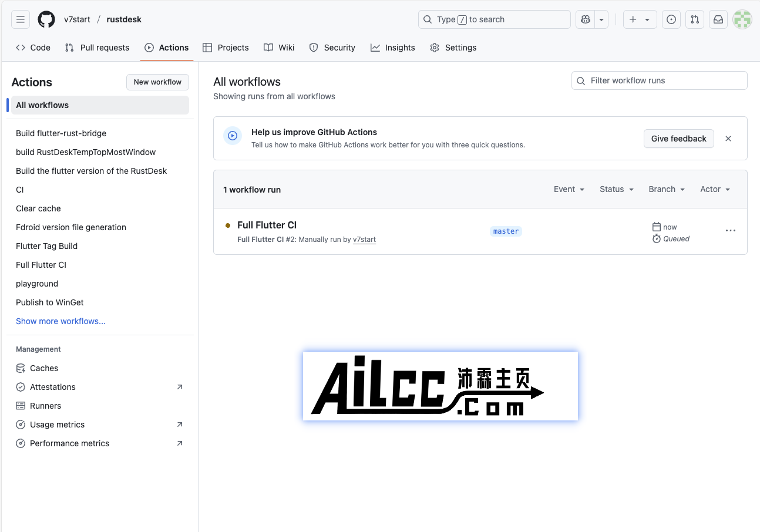Open the Status filter dropdown
Image resolution: width=760 pixels, height=532 pixels.
pyautogui.click(x=617, y=189)
